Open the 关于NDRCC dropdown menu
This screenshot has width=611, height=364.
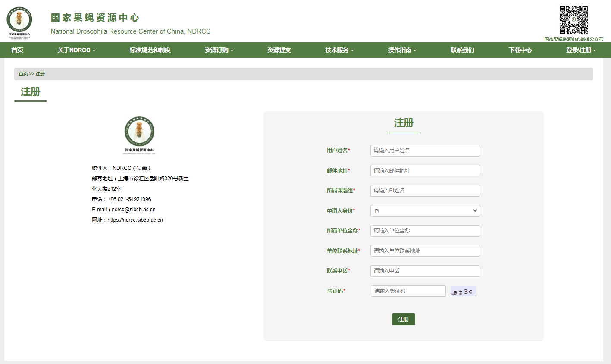(76, 50)
